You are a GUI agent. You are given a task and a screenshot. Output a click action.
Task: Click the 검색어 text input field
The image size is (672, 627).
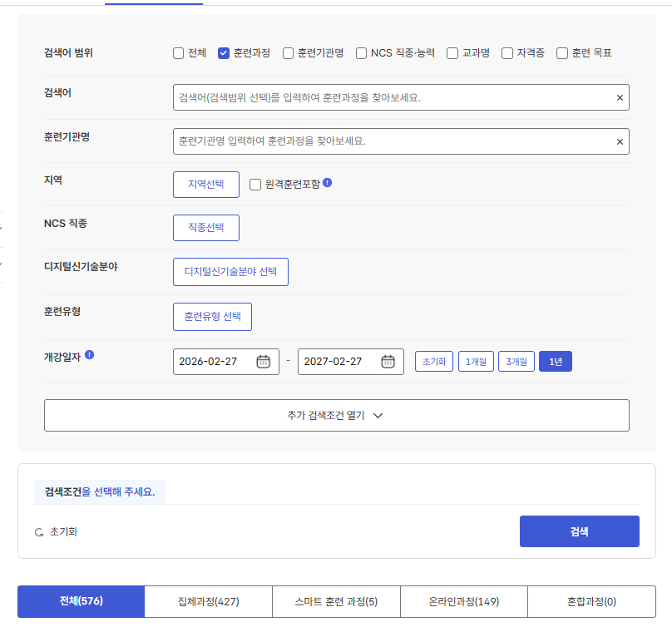pos(391,97)
